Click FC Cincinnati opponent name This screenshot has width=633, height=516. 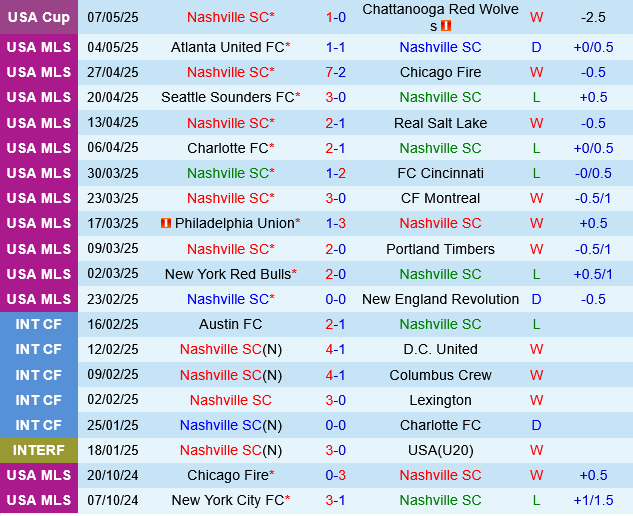coord(440,173)
